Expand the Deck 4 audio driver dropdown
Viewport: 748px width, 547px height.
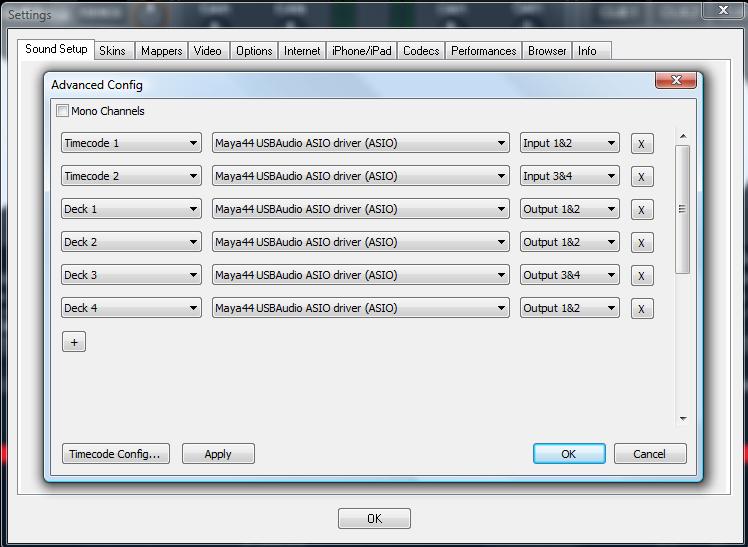pos(361,307)
